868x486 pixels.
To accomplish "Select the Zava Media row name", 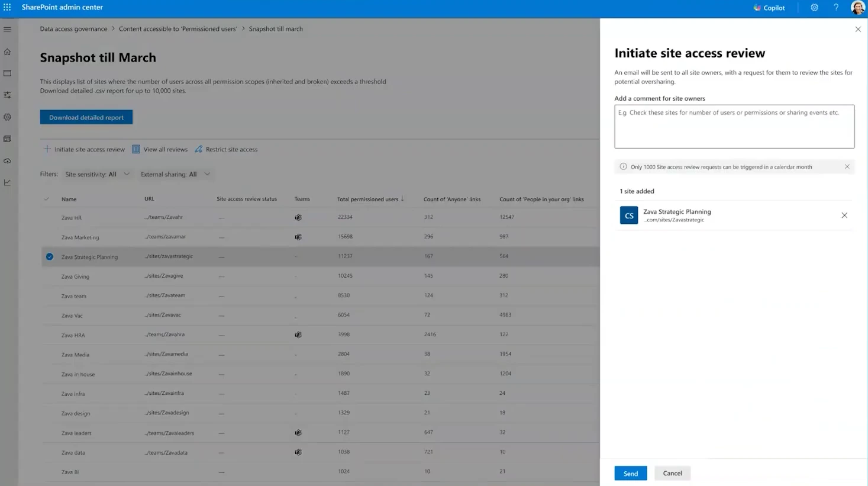I will (x=75, y=355).
